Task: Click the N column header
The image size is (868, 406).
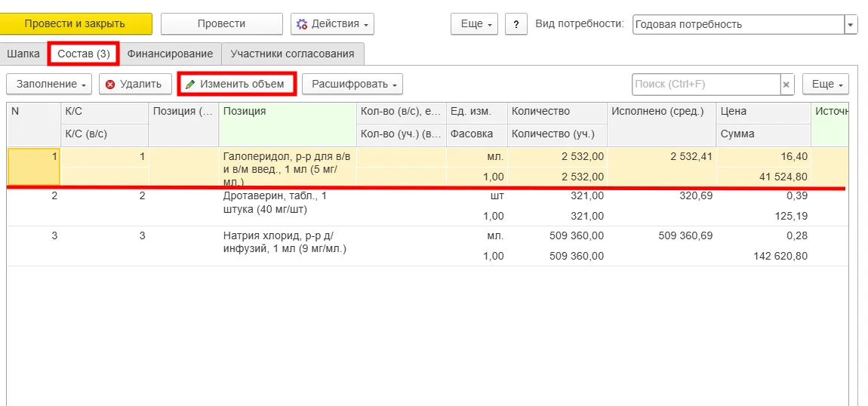Action: pyautogui.click(x=33, y=123)
